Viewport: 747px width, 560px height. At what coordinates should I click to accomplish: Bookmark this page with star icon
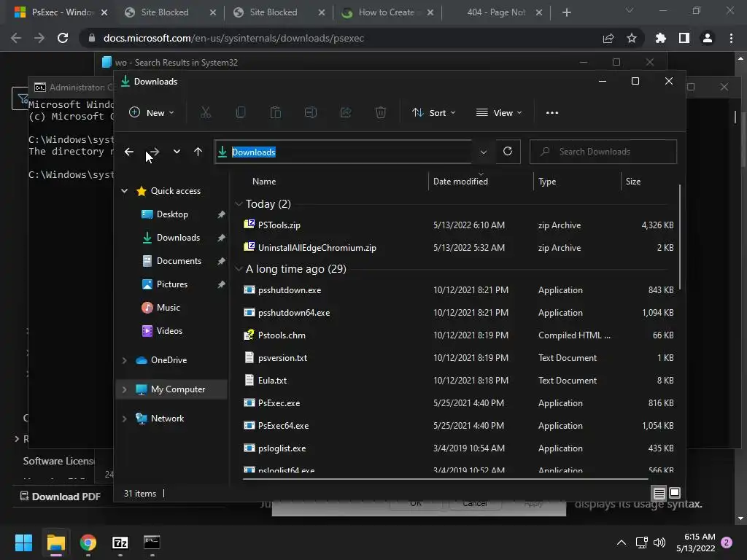[632, 38]
